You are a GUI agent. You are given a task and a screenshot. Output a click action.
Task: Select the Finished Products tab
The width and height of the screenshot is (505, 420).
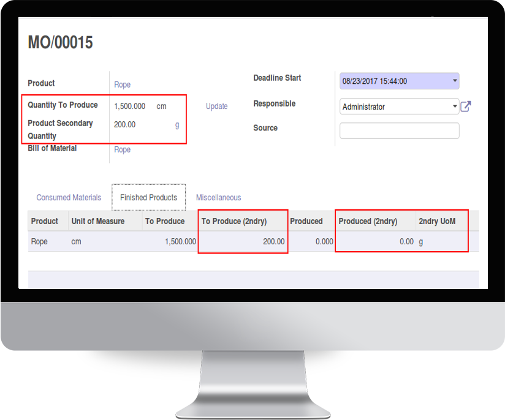tap(148, 197)
